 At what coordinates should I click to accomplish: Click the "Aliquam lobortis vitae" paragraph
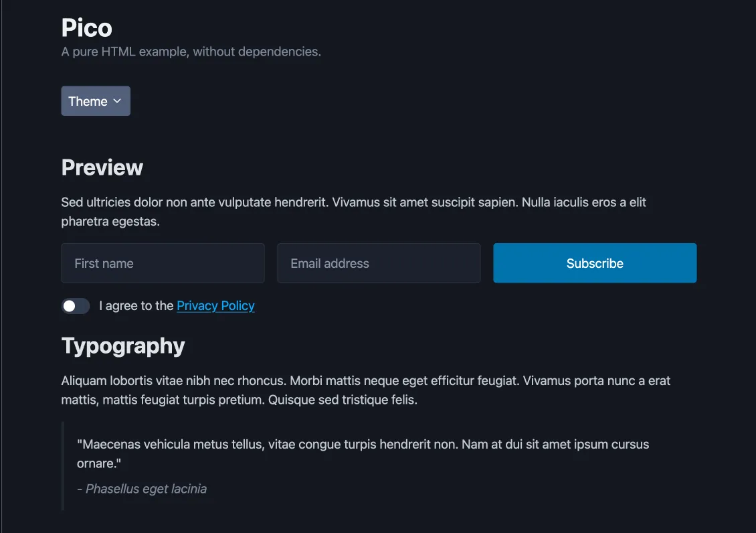tap(365, 381)
